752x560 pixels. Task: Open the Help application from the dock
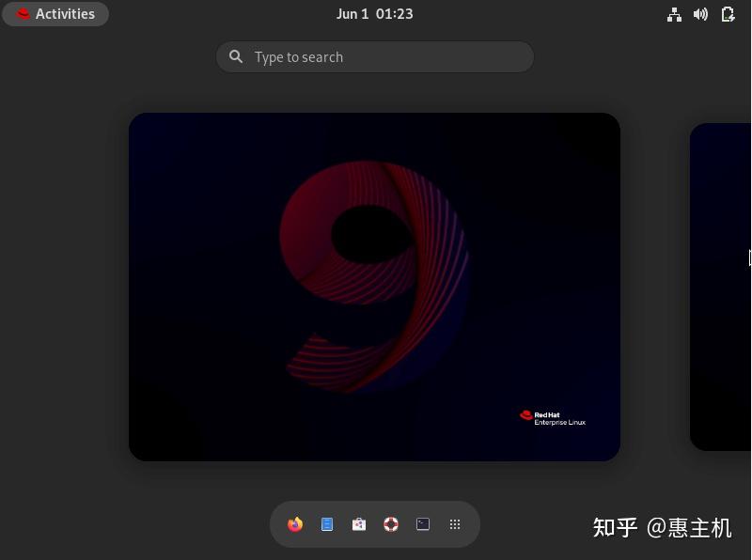pos(390,524)
